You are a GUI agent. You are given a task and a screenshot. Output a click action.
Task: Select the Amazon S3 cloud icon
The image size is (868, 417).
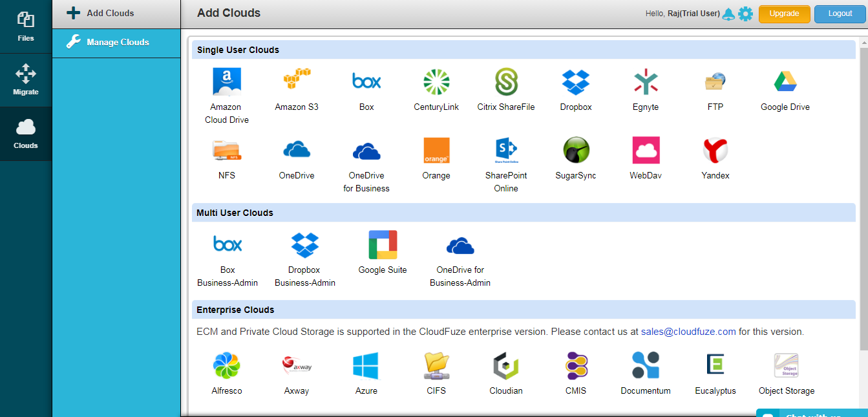pyautogui.click(x=297, y=81)
